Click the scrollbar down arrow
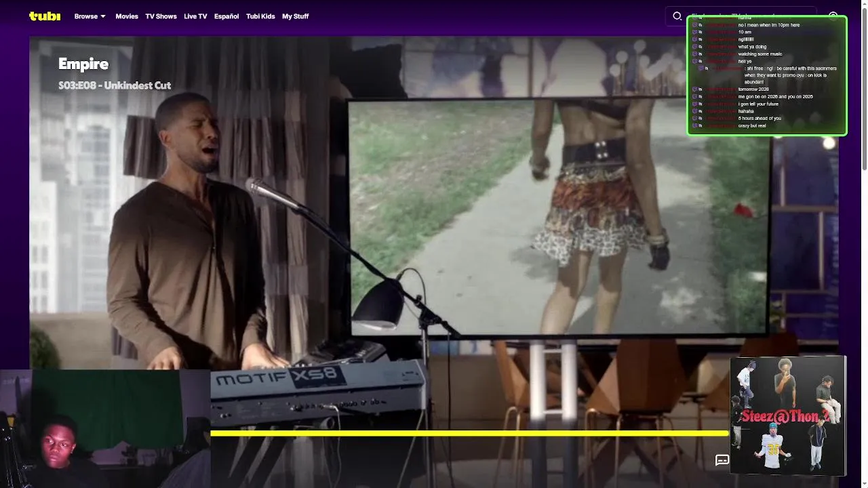 tap(864, 484)
